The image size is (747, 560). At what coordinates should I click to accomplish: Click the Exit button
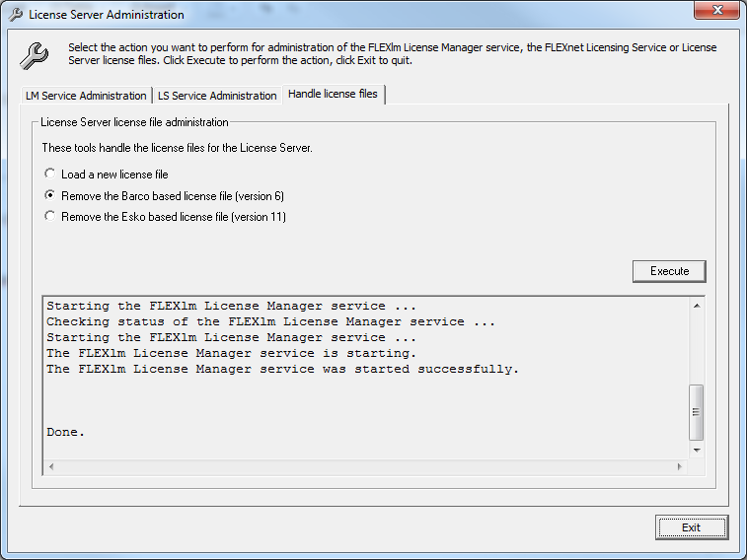[x=691, y=527]
